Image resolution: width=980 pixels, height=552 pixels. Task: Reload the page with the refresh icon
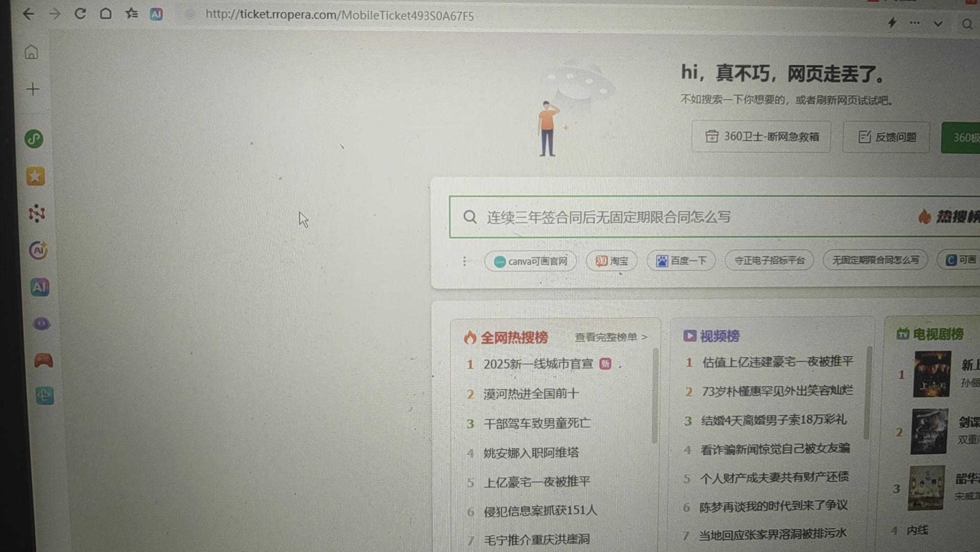coord(80,13)
